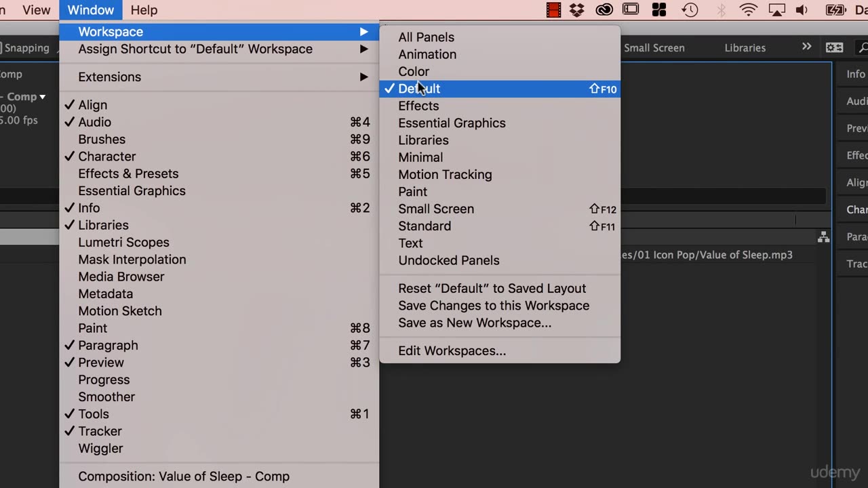The width and height of the screenshot is (868, 488).
Task: Open the Mask Interpolation panel
Action: [x=219, y=260]
